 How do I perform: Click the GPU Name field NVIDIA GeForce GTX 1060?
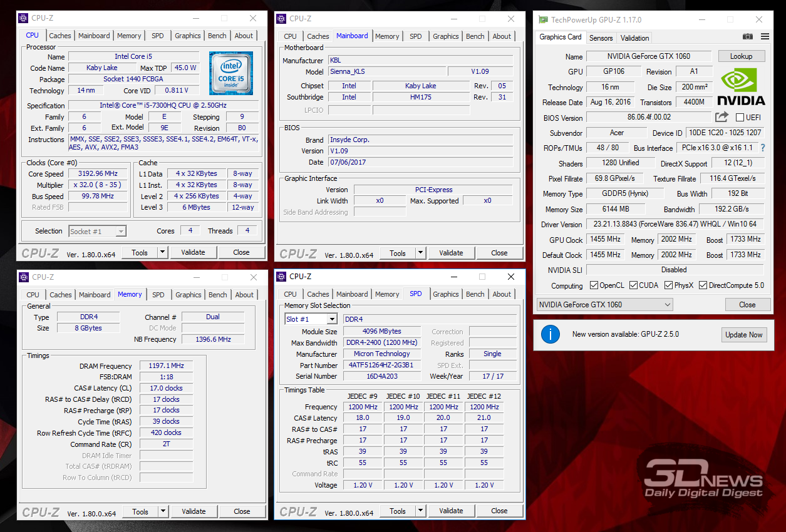click(x=649, y=56)
